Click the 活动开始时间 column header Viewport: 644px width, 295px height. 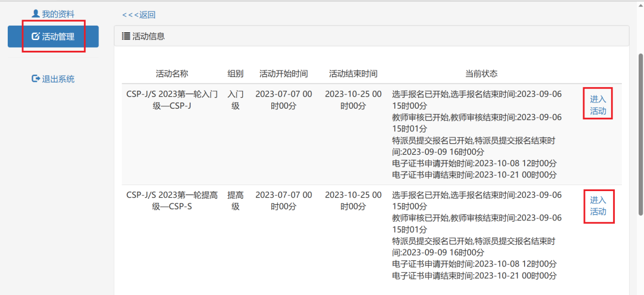pyautogui.click(x=283, y=73)
